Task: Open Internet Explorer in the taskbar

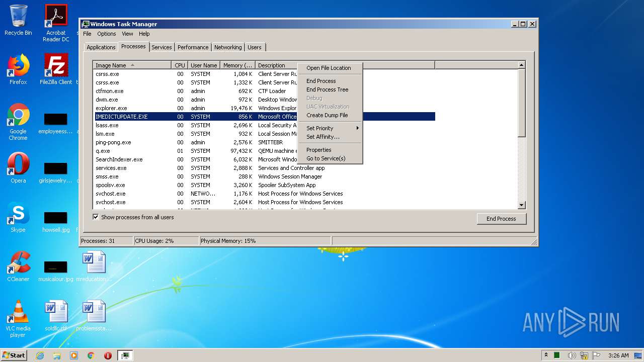Action: pos(40,355)
